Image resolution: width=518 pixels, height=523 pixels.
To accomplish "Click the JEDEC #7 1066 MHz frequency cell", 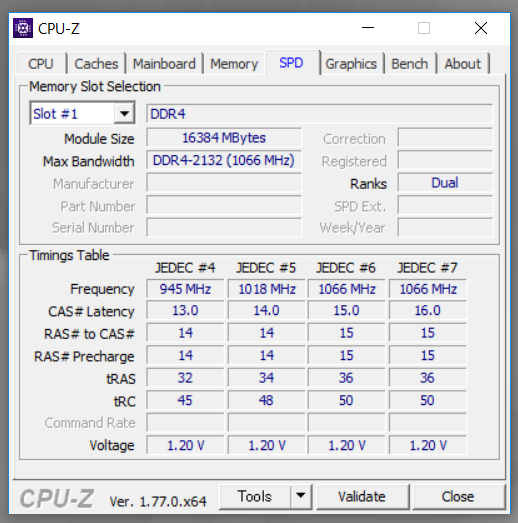I will click(428, 289).
